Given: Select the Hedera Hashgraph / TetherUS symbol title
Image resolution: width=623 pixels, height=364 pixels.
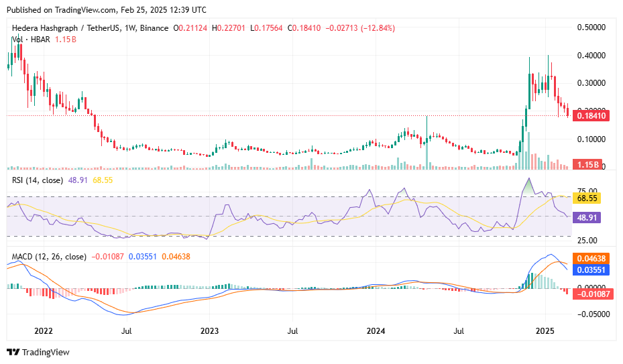Looking at the screenshot, I should click(90, 28).
